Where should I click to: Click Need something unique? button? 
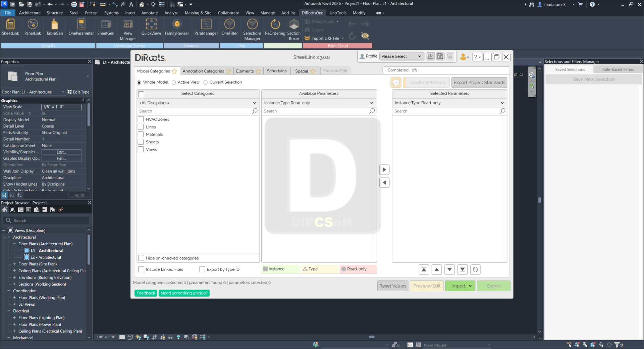[184, 293]
